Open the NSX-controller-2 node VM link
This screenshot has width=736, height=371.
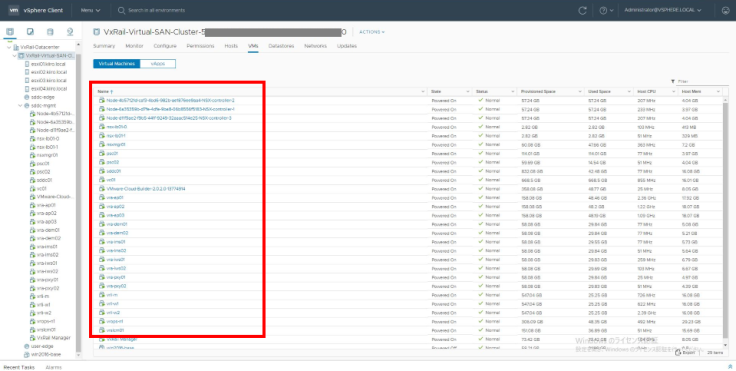(x=170, y=100)
